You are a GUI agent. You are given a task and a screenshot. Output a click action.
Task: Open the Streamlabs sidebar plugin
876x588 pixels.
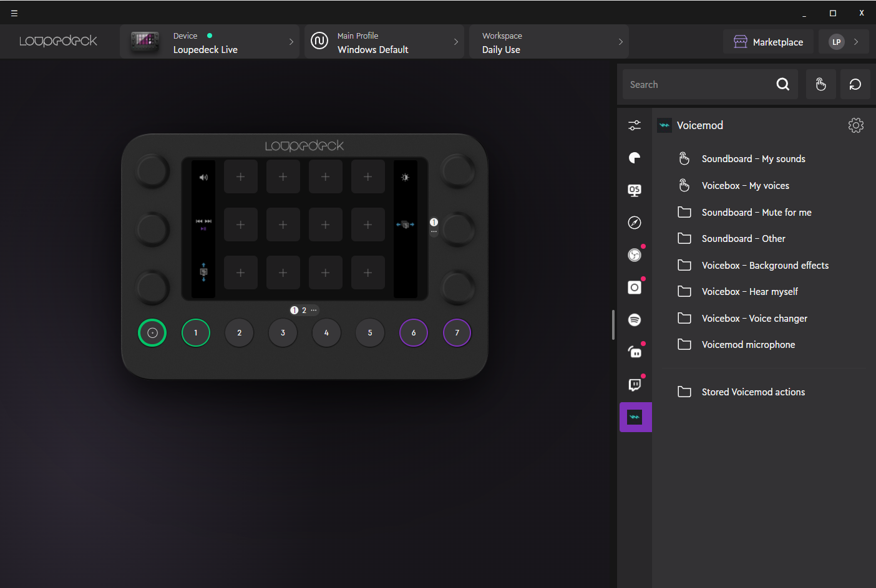tap(635, 352)
